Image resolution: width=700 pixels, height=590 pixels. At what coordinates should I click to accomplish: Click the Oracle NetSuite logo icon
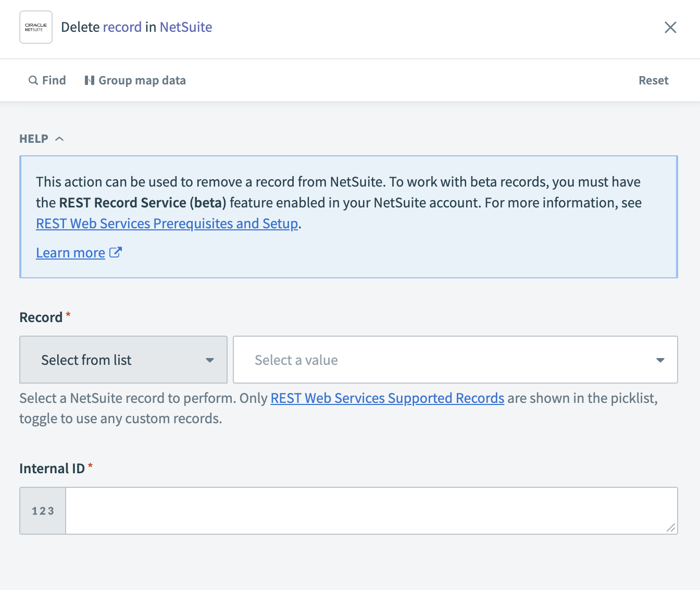point(35,27)
